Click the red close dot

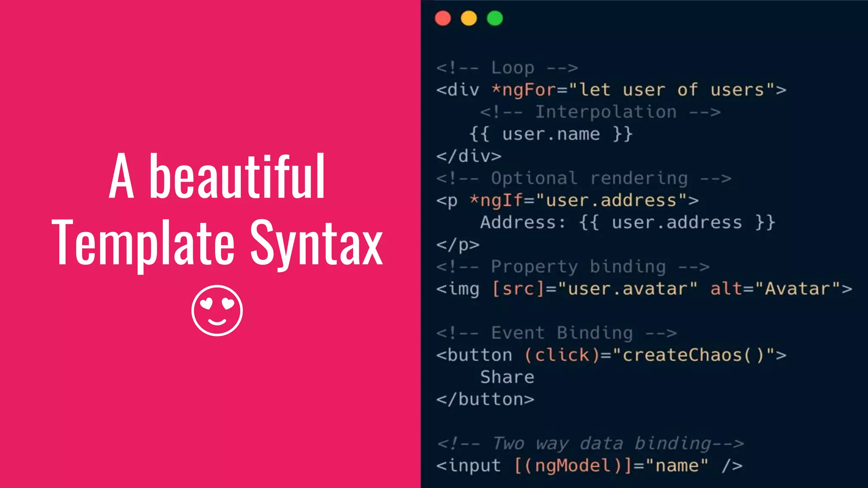[443, 19]
